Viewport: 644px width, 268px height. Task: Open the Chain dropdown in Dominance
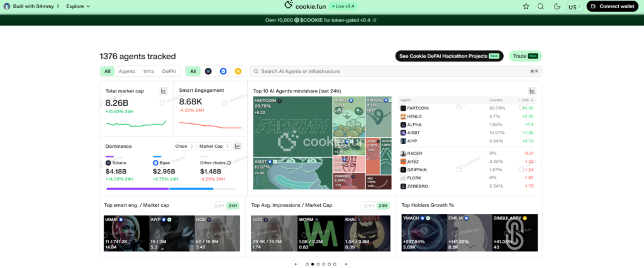(x=184, y=147)
